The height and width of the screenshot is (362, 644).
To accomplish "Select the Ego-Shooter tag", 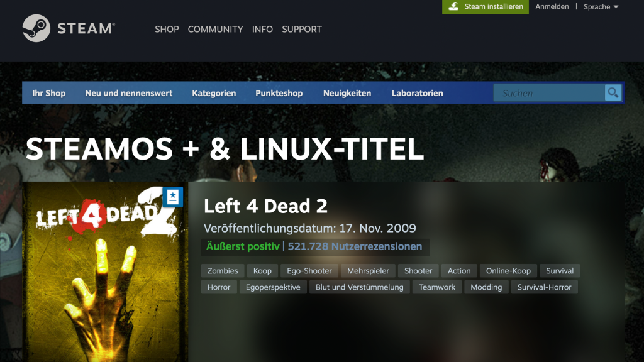I will click(309, 271).
